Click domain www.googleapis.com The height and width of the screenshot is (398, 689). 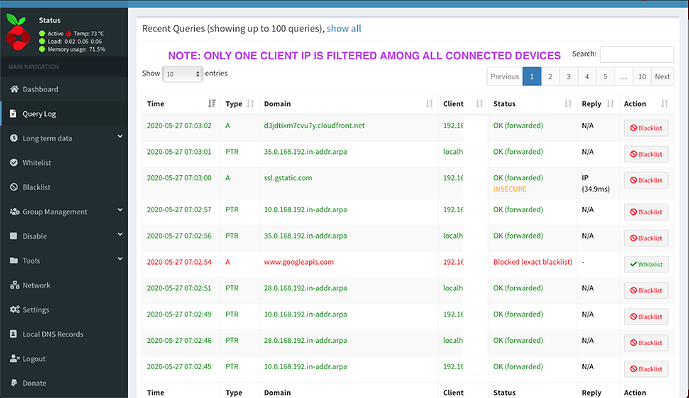[299, 262]
